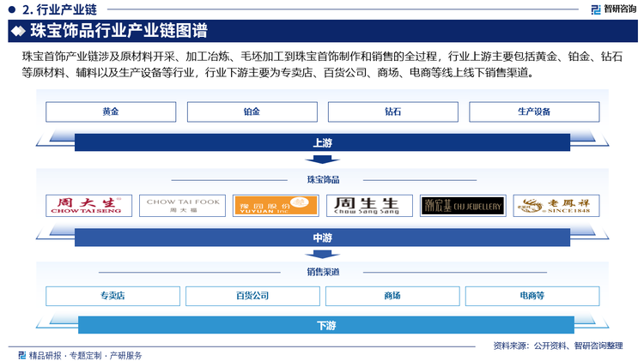The width and height of the screenshot is (644, 361).
Task: Click the Yuyuan Inc 豫园股份 logo
Action: tap(276, 206)
